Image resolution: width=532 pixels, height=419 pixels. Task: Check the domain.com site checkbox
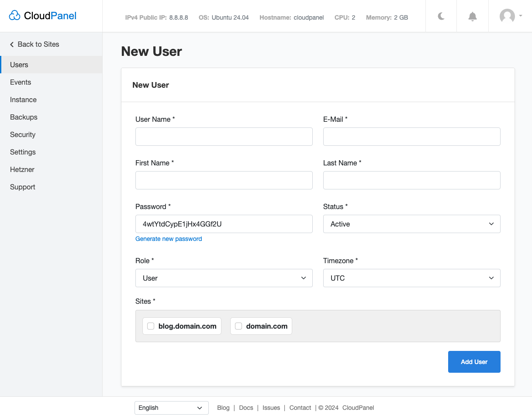click(238, 326)
